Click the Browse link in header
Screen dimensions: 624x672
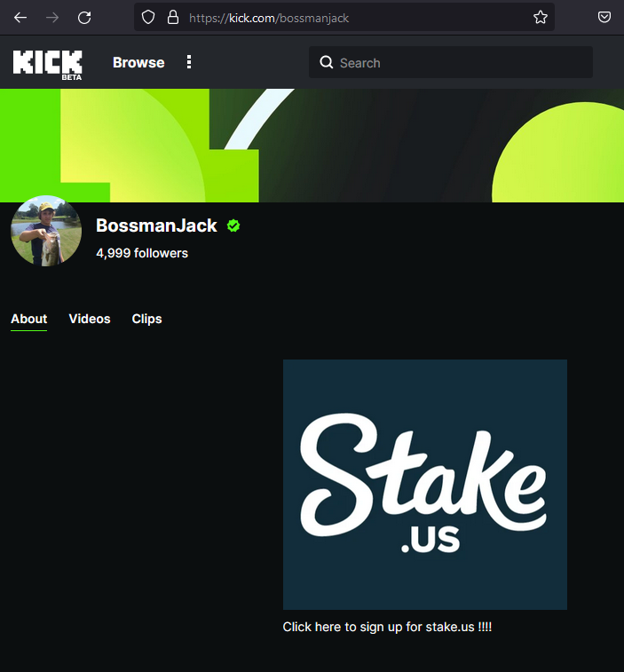(x=138, y=62)
